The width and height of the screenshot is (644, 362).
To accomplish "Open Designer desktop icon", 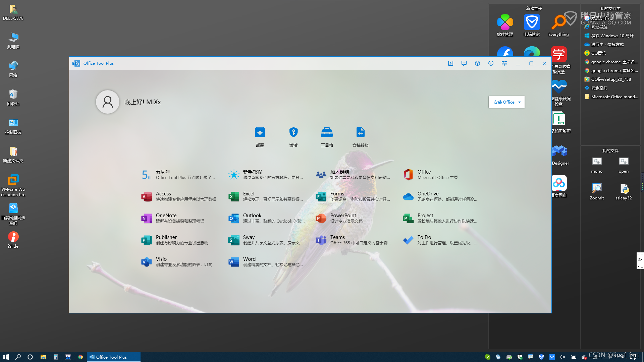I will coord(560,155).
